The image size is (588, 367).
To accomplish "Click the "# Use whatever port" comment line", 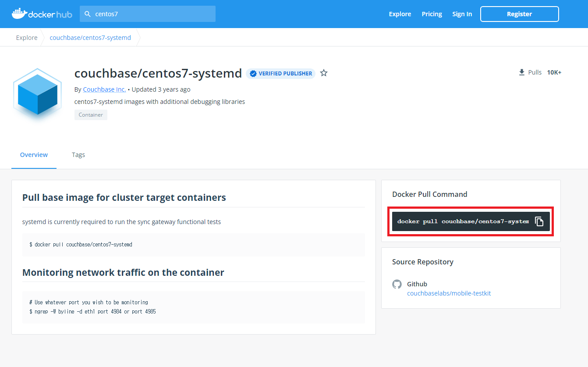I will point(89,303).
